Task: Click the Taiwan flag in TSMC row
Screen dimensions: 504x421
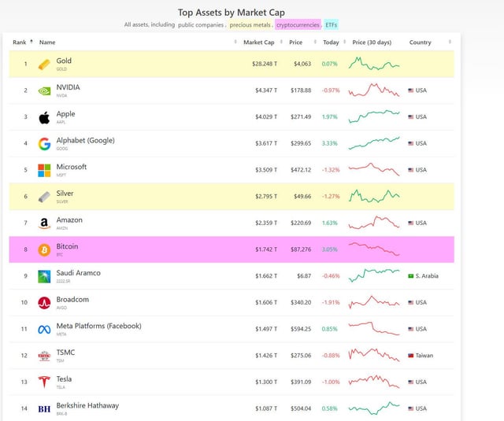Action: [411, 356]
